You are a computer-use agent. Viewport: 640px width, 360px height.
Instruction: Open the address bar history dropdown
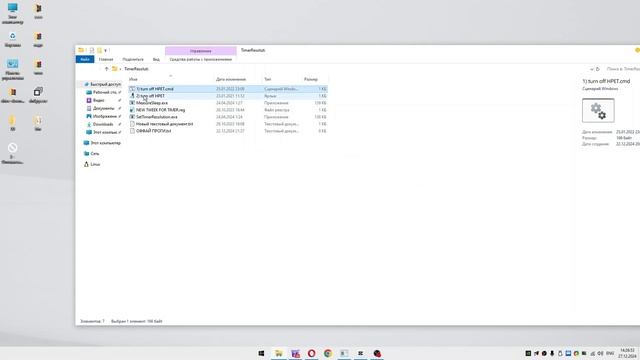591,69
